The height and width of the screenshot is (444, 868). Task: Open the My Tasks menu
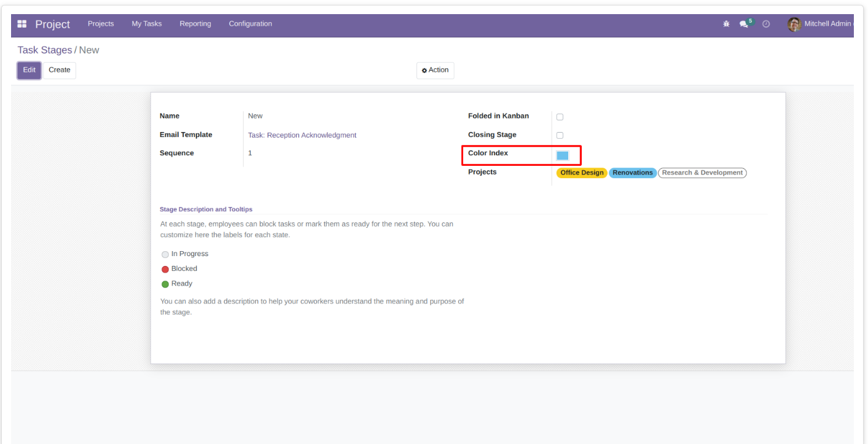click(x=147, y=24)
